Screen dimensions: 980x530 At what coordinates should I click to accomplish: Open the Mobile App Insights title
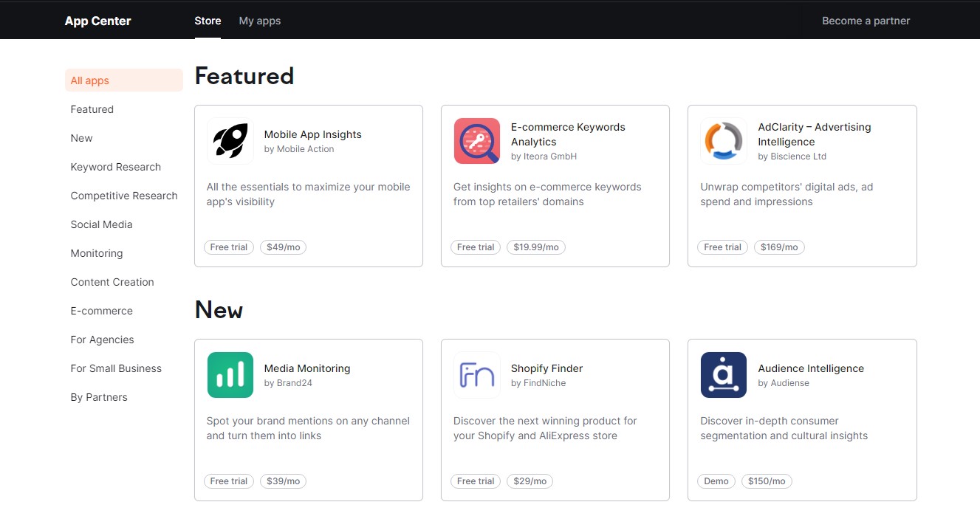tap(313, 134)
